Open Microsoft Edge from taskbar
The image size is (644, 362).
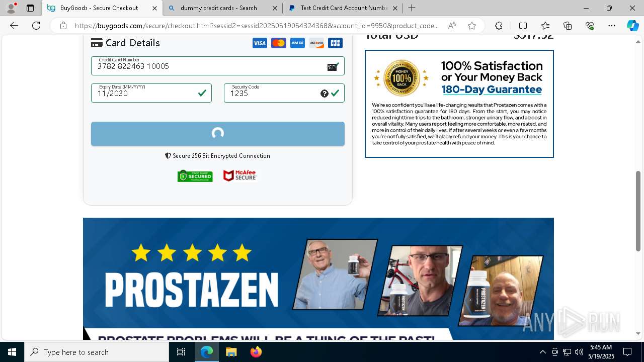click(x=207, y=352)
